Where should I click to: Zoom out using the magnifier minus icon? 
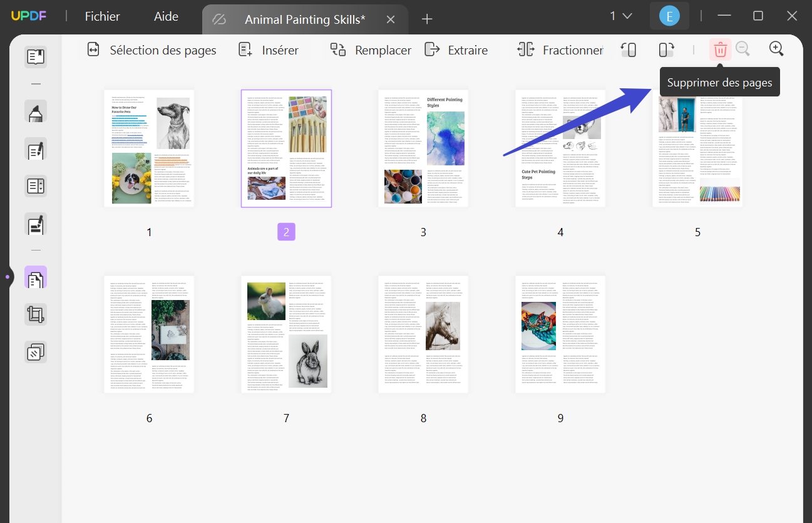743,49
